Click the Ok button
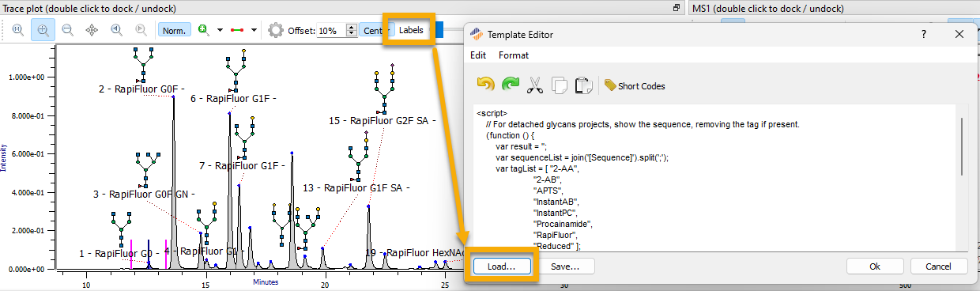Screen dimensions: 980x291 pyautogui.click(x=875, y=266)
